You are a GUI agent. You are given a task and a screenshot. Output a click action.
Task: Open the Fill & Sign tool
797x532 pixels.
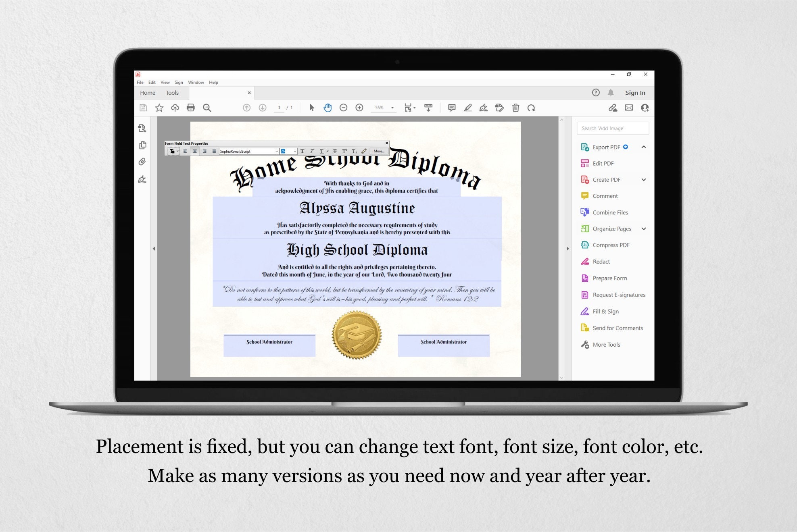click(605, 311)
